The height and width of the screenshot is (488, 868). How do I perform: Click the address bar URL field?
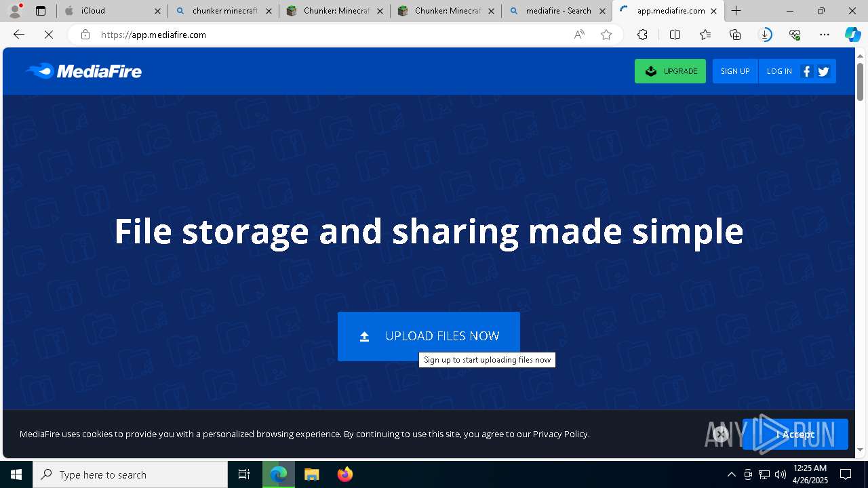(332, 35)
